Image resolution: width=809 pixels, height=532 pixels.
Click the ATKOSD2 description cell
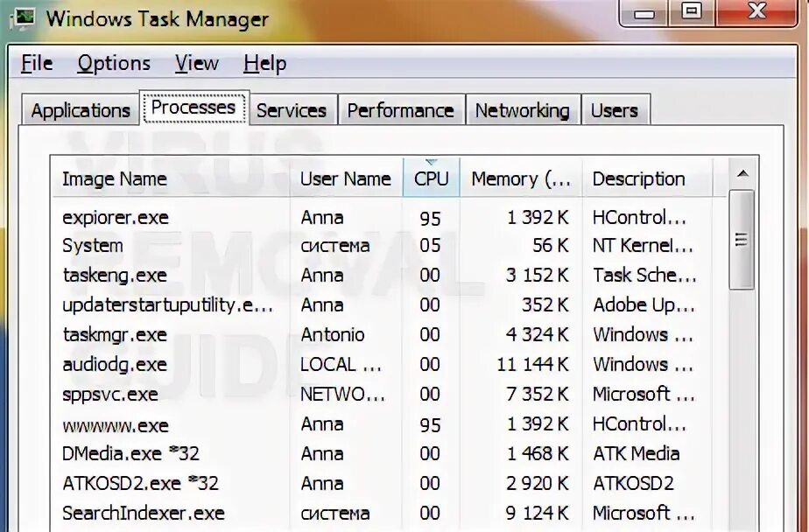tap(633, 484)
